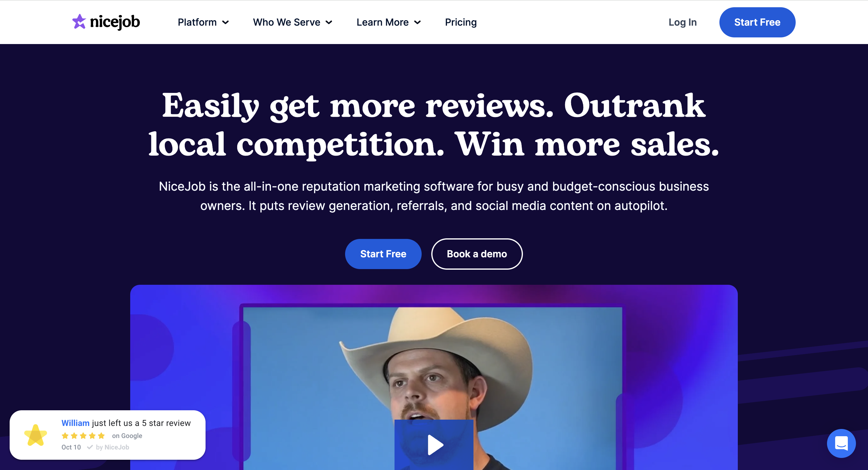Click the by NiceJob link in popup

[x=112, y=447]
